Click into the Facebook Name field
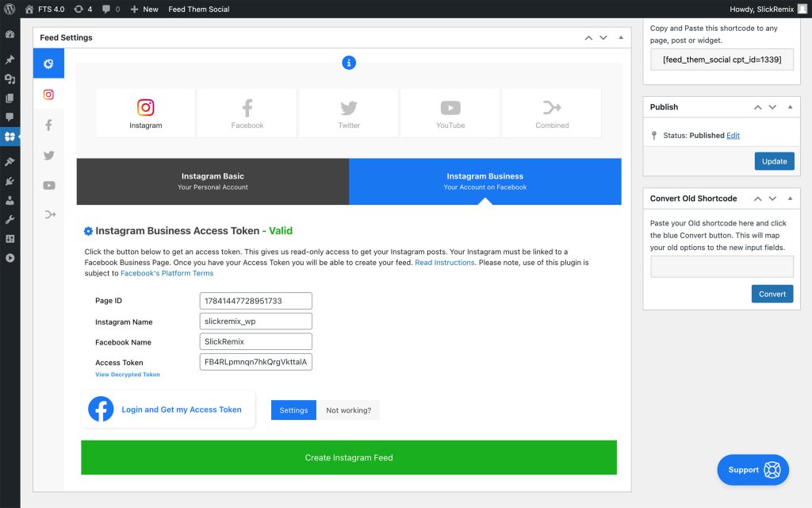 256,341
